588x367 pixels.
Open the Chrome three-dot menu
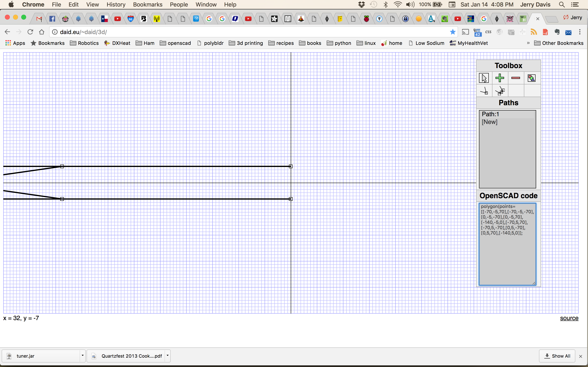(580, 32)
